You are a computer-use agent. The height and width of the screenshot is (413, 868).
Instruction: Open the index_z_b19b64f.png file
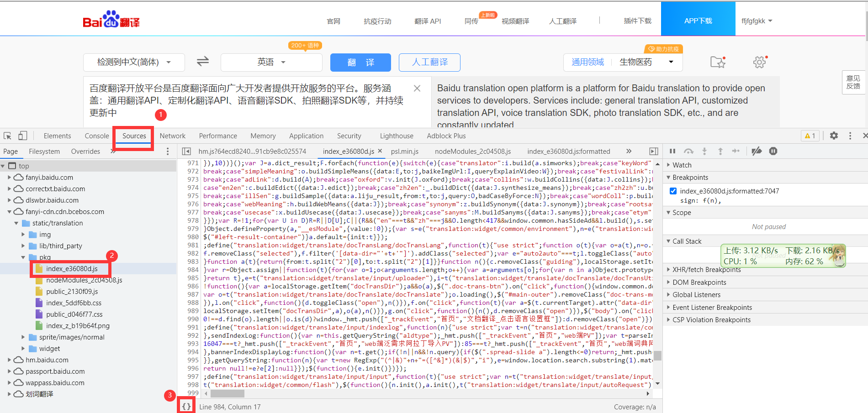(x=78, y=326)
